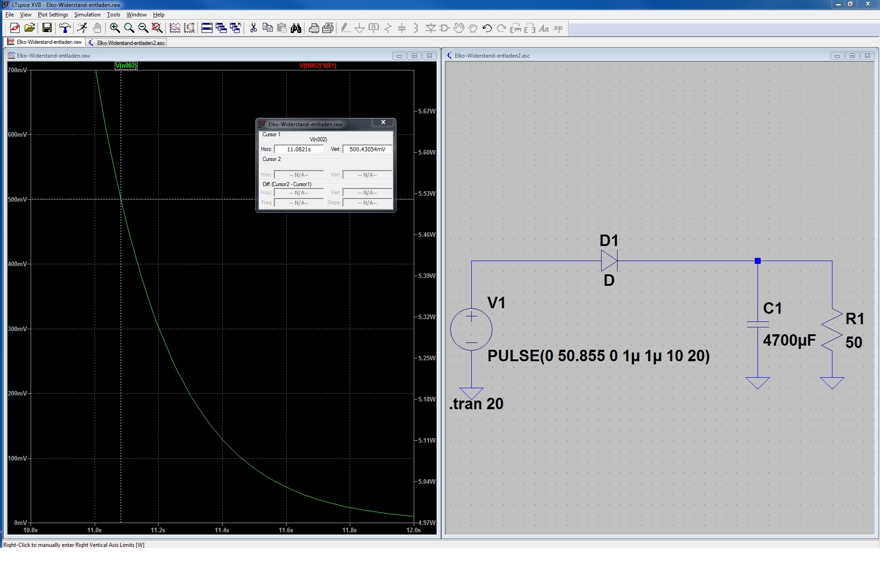Select the Place Ground symbol tool

(360, 28)
